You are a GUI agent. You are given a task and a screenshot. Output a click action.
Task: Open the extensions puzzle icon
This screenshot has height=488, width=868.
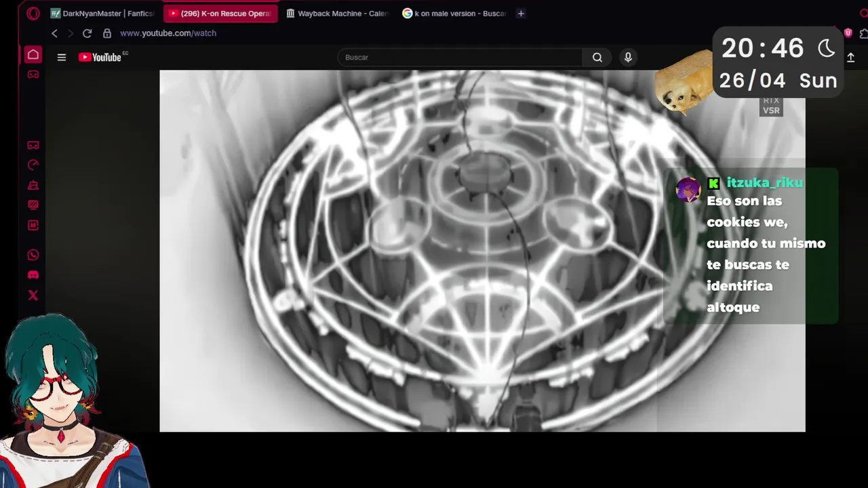863,33
